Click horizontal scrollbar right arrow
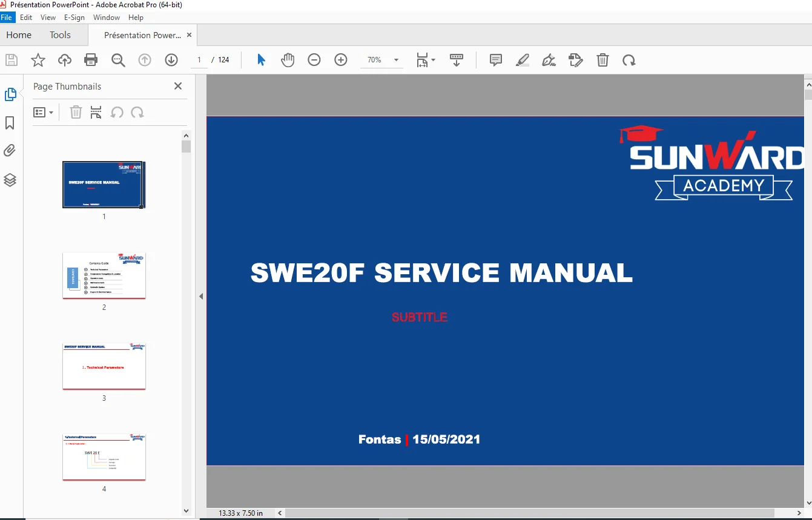The image size is (812, 520). (x=799, y=513)
